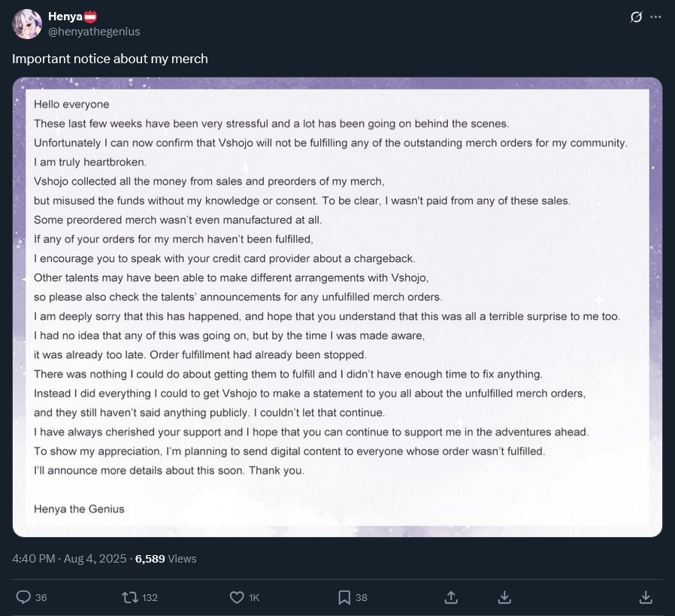Viewport: 675px width, 616px height.
Task: Click the 1K likes count
Action: (x=254, y=598)
